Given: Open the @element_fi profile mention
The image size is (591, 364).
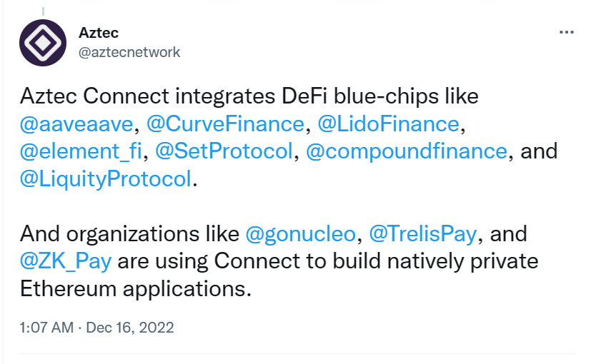Looking at the screenshot, I should [x=81, y=151].
